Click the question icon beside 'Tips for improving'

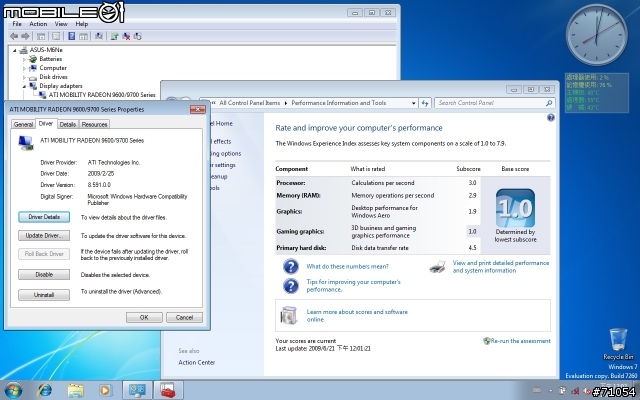pyautogui.click(x=291, y=286)
